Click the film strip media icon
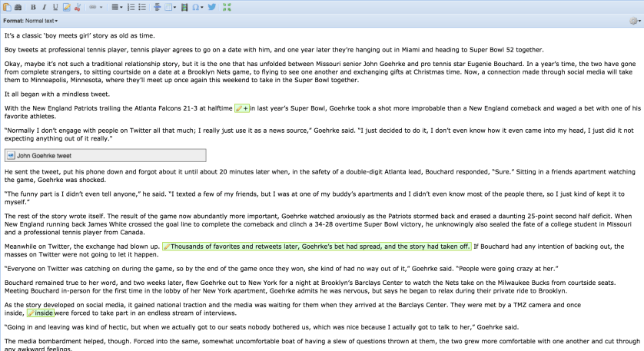This screenshot has height=351, width=644. 184,7
